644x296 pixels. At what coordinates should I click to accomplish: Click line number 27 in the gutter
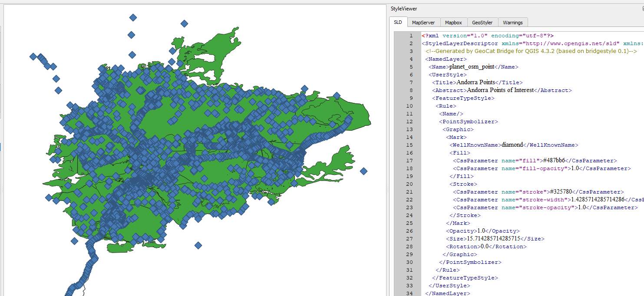click(410, 239)
